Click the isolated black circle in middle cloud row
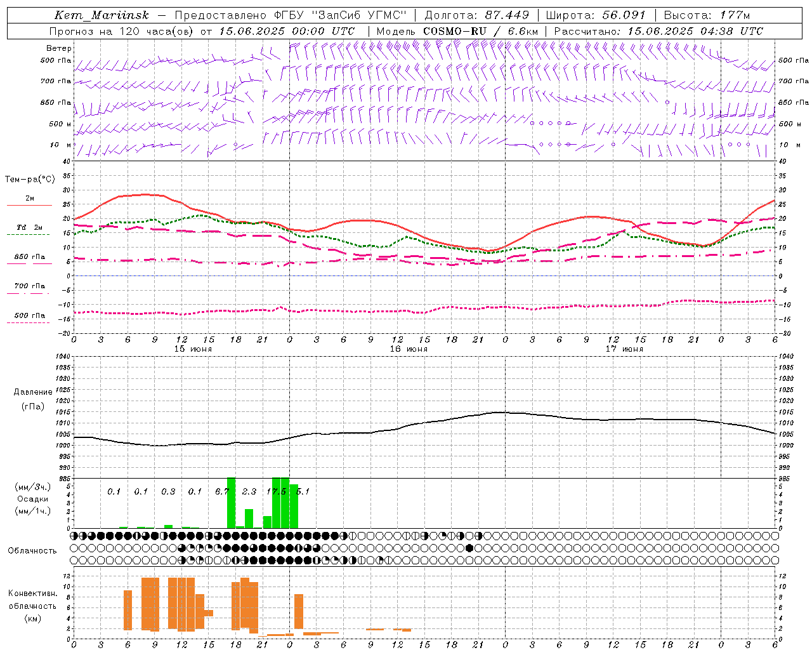This screenshot has height=650, width=812. (x=469, y=548)
